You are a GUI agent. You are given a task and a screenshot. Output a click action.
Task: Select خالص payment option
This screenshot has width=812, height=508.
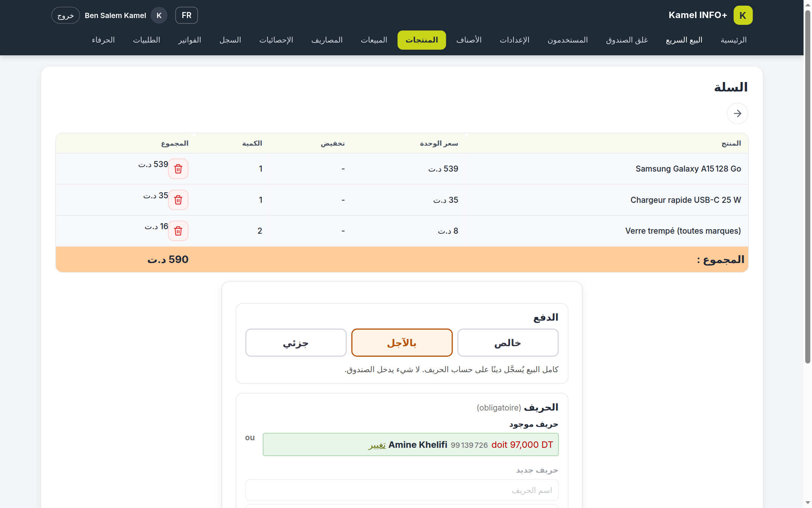(x=508, y=343)
